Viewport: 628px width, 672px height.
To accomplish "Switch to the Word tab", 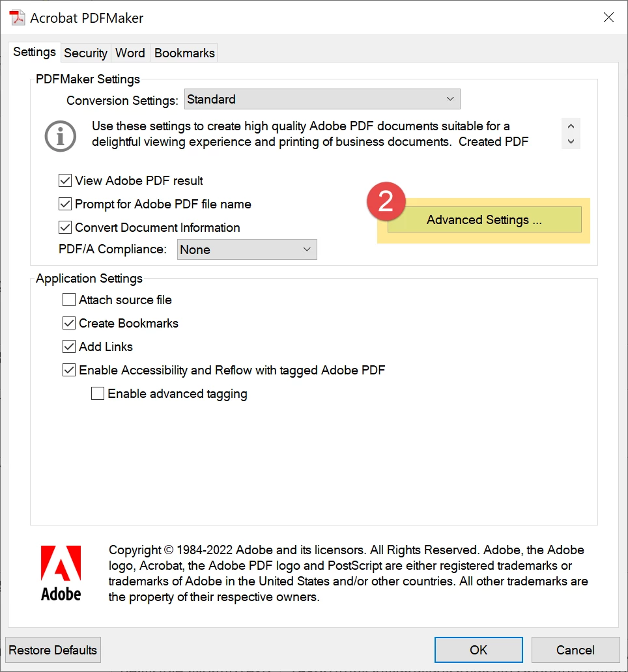I will click(x=130, y=53).
